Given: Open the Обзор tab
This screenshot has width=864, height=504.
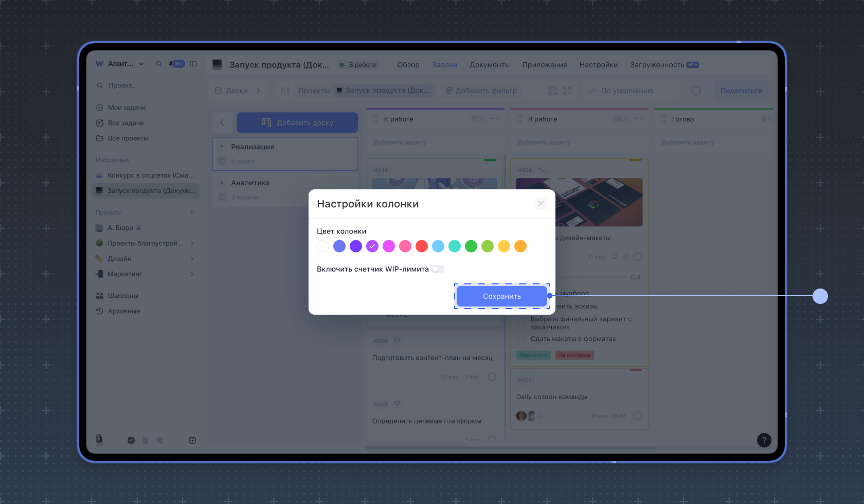Looking at the screenshot, I should 408,65.
